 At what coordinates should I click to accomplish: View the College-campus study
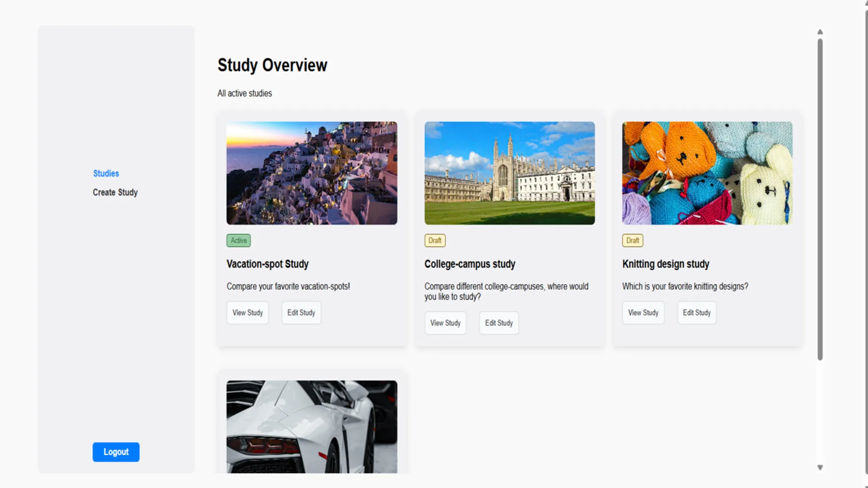[445, 323]
